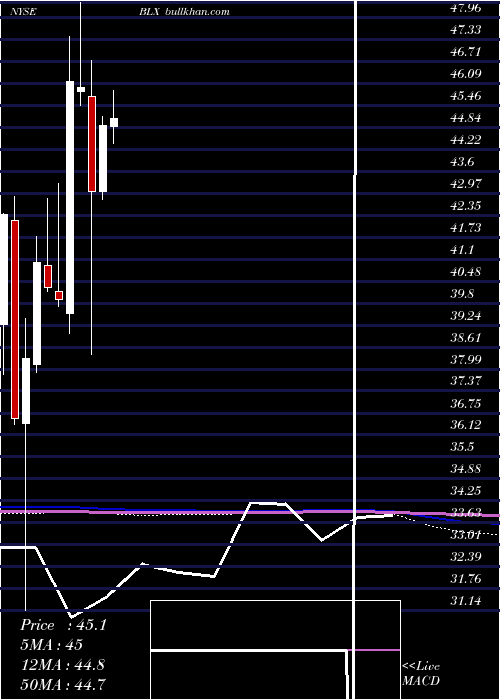The height and width of the screenshot is (700, 500).
Task: Click the 44.84 price axis label
Action: pos(466,118)
